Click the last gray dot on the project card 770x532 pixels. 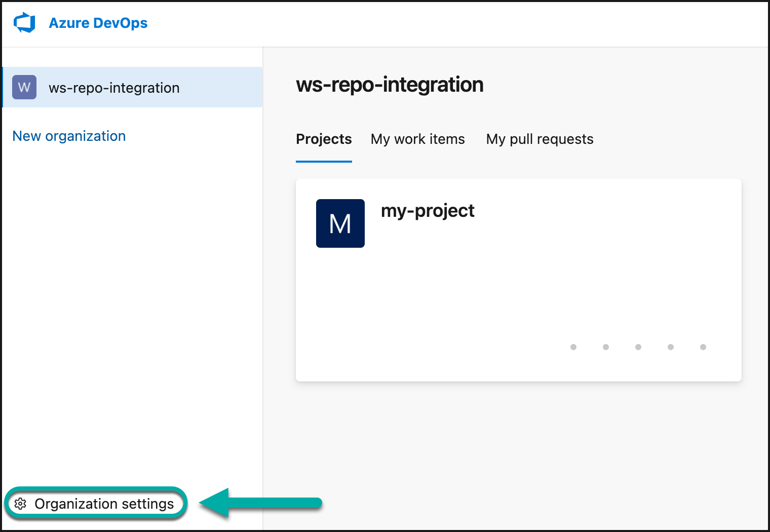703,347
